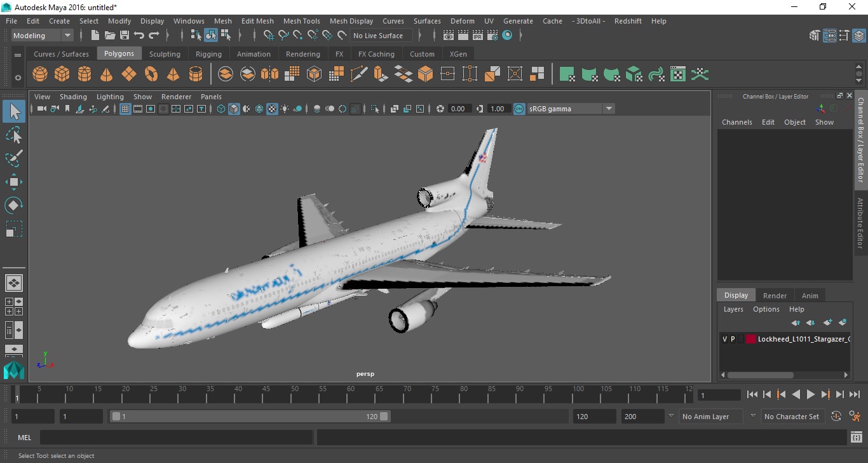
Task: Click Lockheed layer color swatch
Action: (x=751, y=339)
